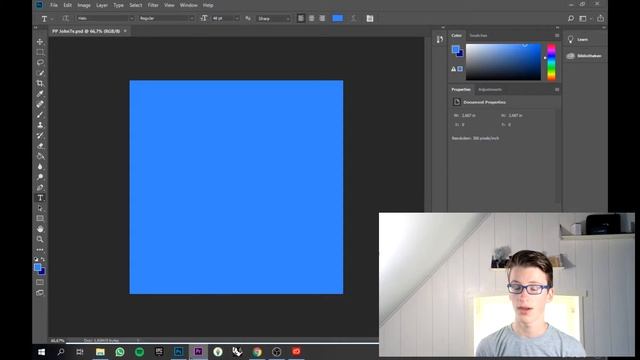This screenshot has width=640, height=360.
Task: Open the font size dropdown
Action: 225,18
